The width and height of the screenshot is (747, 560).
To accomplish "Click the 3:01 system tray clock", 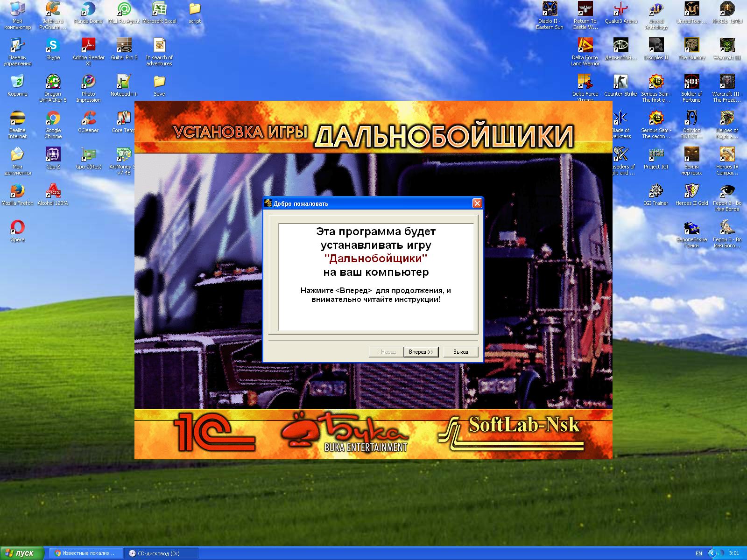I will tap(733, 553).
